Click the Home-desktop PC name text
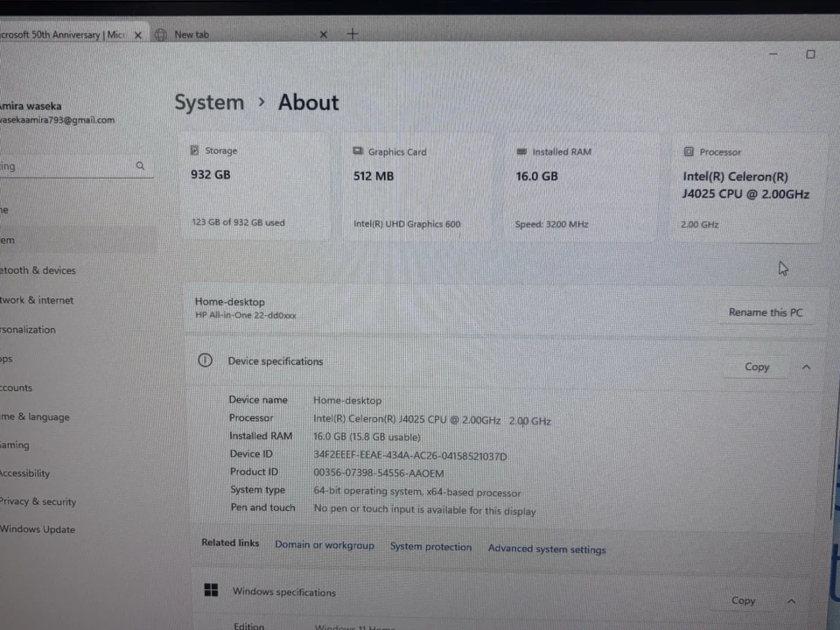Viewport: 840px width, 630px height. coord(229,302)
